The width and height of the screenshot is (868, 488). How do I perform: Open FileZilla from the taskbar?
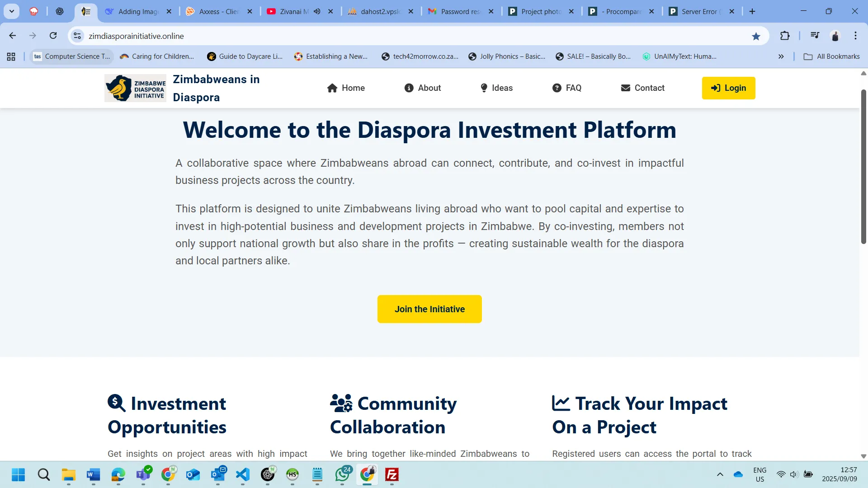click(392, 474)
